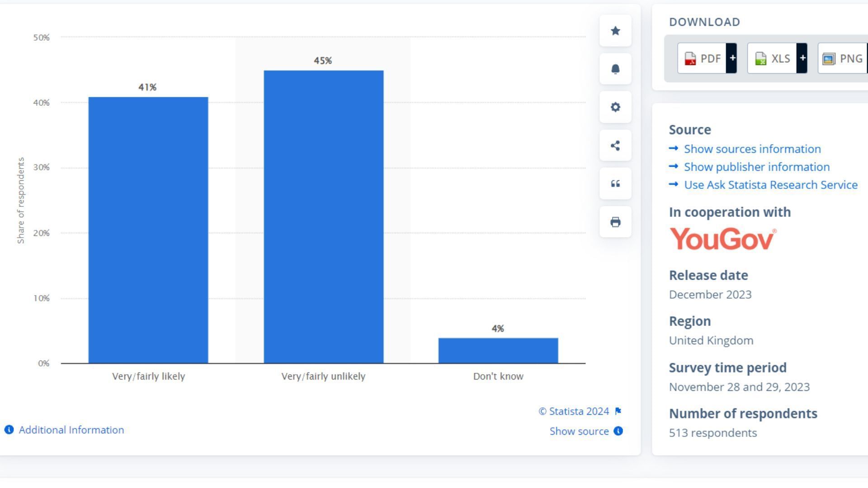Click the flag icon beside Statista 2024
This screenshot has height=488, width=868.
[618, 411]
